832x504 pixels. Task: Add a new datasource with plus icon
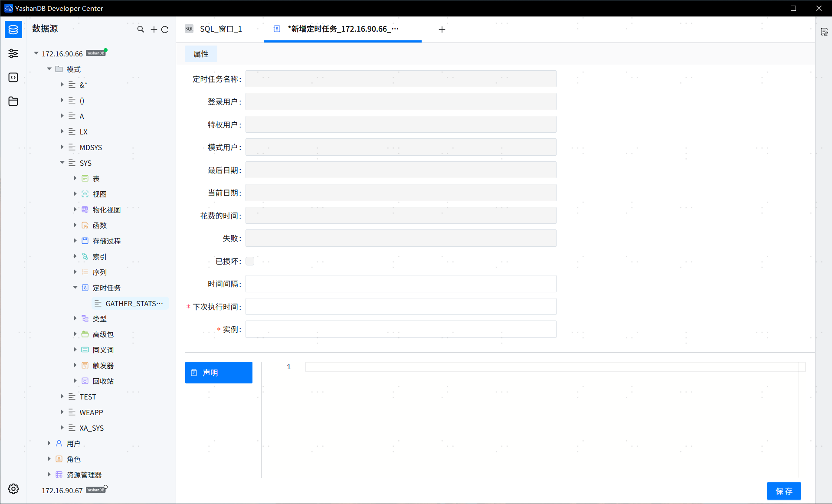154,29
